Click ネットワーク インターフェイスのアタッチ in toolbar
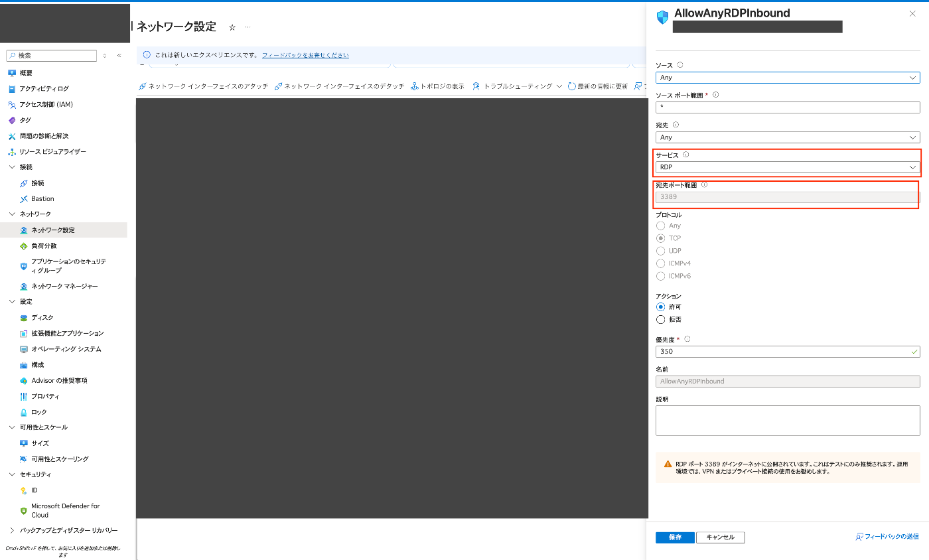 tap(204, 86)
